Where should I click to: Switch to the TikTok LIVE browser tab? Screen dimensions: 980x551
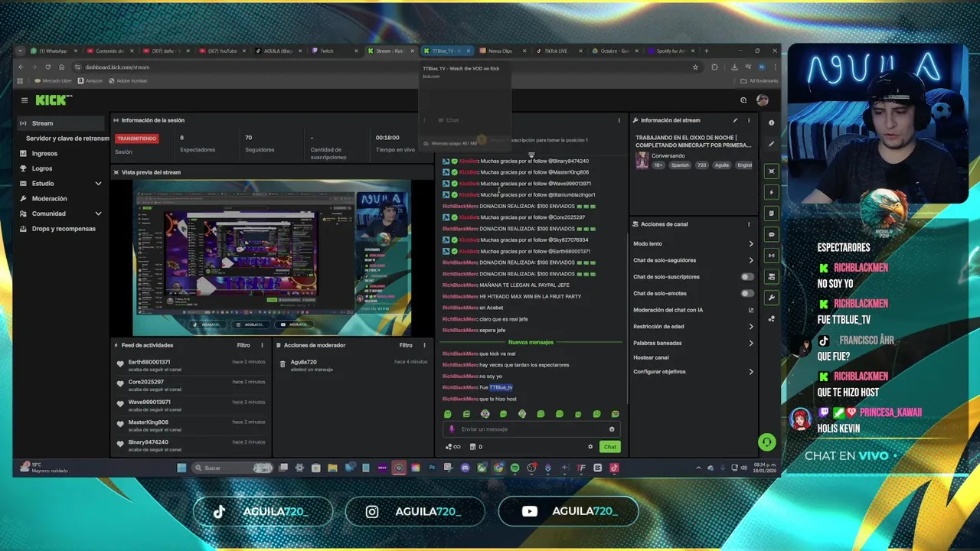click(557, 51)
